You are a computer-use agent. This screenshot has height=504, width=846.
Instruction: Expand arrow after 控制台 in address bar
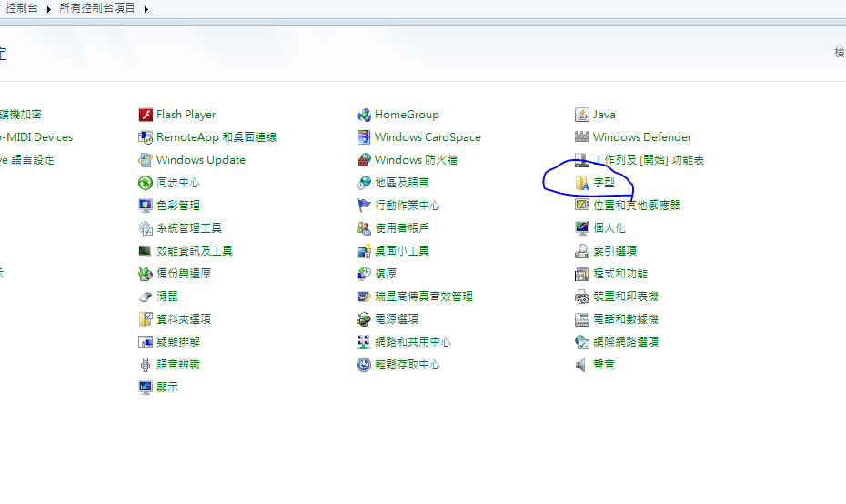[48, 9]
